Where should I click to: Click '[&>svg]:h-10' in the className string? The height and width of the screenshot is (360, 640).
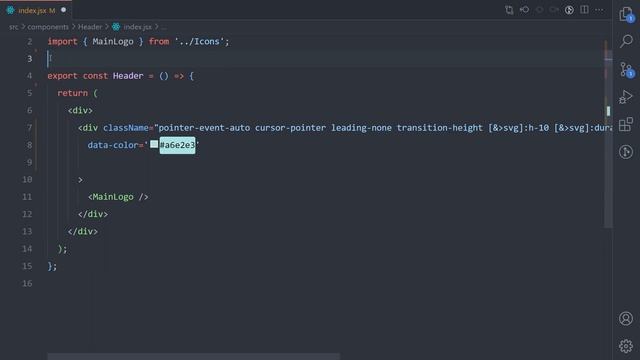tap(518, 128)
